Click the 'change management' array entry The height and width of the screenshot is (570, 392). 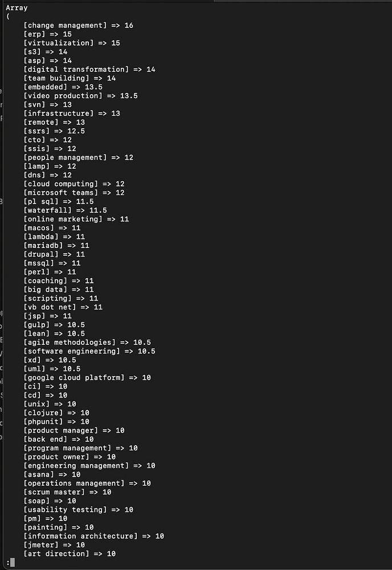click(78, 25)
